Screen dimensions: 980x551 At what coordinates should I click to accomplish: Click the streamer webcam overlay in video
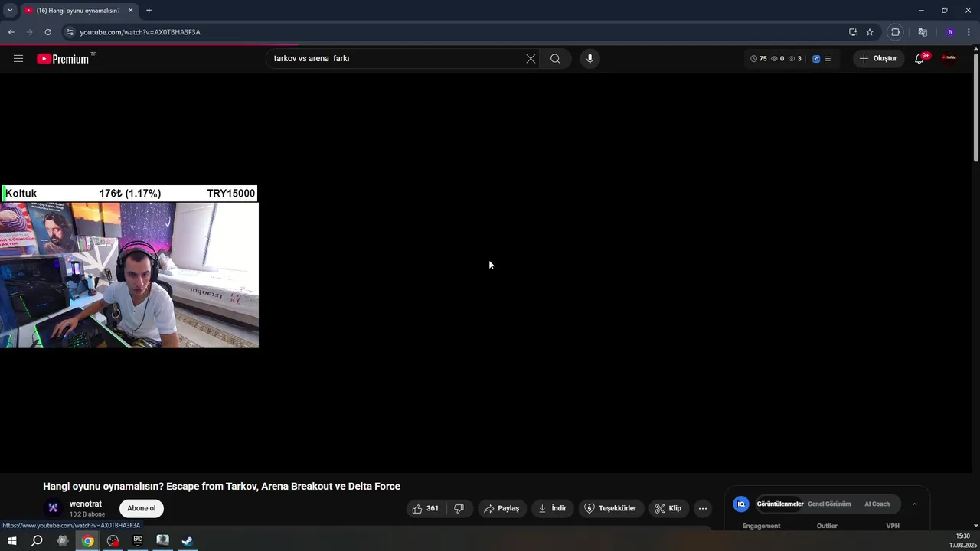pos(129,275)
